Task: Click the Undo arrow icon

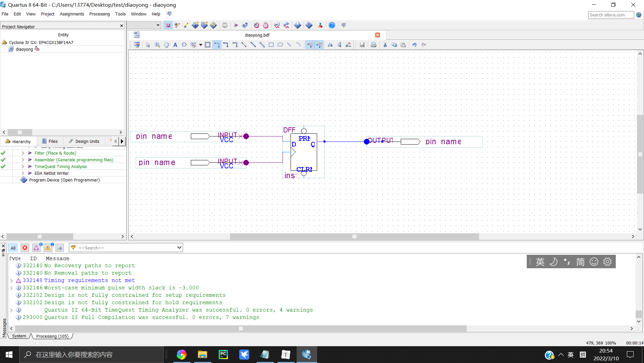Action: click(415, 45)
